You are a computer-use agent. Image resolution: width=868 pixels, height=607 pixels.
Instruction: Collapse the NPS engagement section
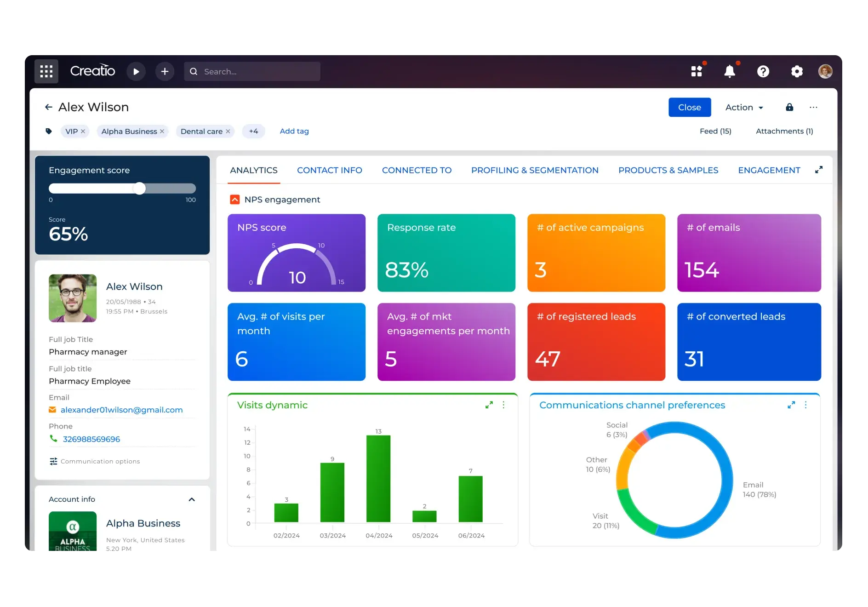tap(235, 200)
